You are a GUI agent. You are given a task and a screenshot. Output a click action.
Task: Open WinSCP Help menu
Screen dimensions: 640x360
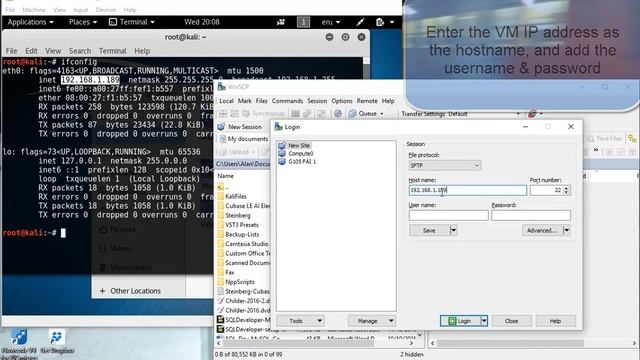coord(388,101)
